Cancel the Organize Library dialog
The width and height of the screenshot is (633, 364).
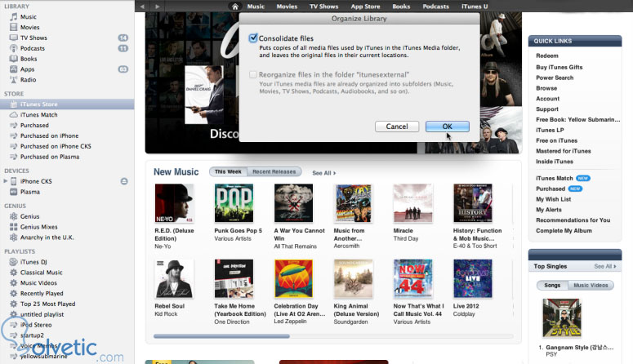click(397, 127)
